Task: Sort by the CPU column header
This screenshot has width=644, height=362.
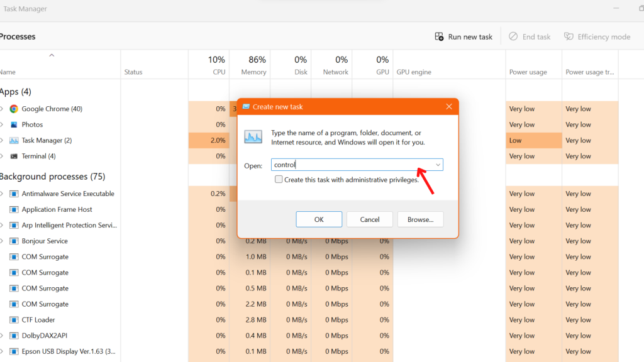Action: (209, 65)
